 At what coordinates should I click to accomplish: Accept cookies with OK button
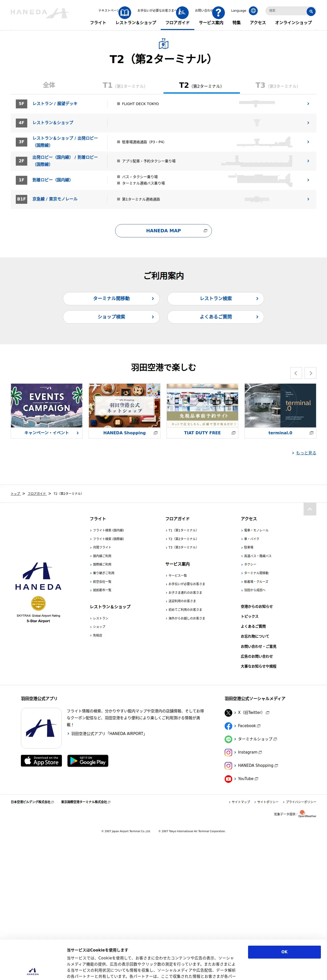[284, 952]
